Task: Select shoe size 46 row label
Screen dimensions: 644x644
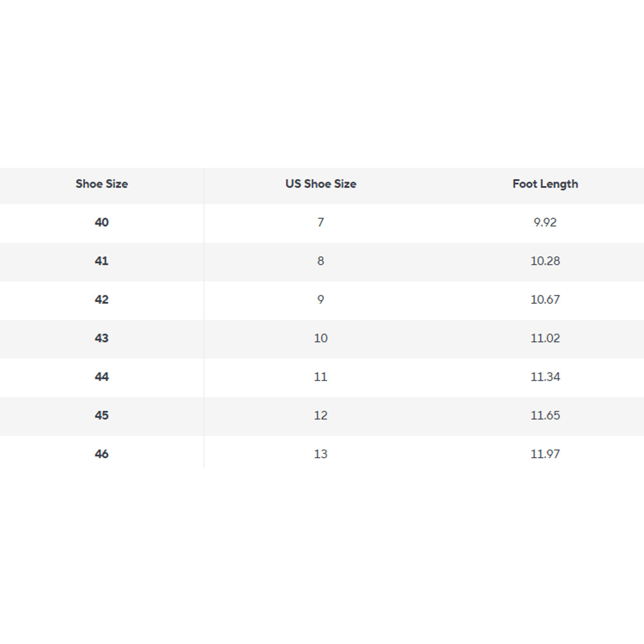Action: pos(102,454)
